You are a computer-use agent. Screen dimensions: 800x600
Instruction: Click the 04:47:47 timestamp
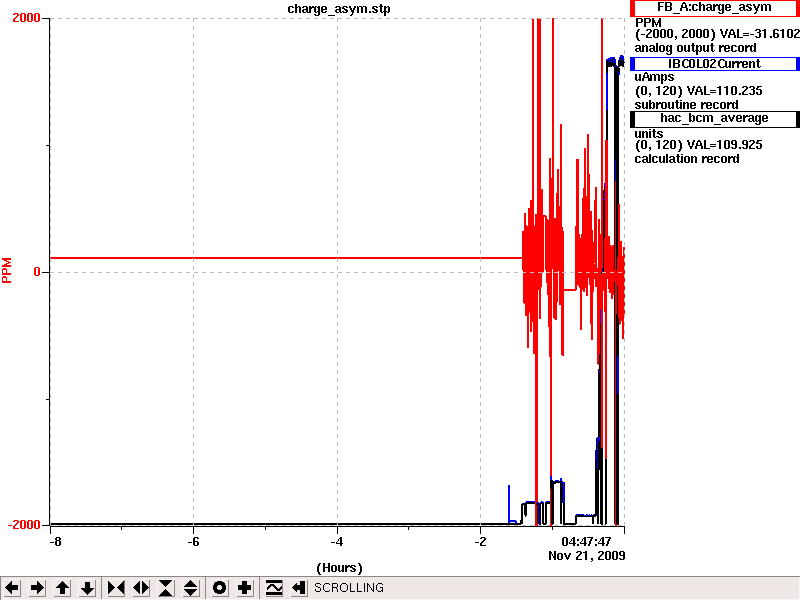click(586, 541)
